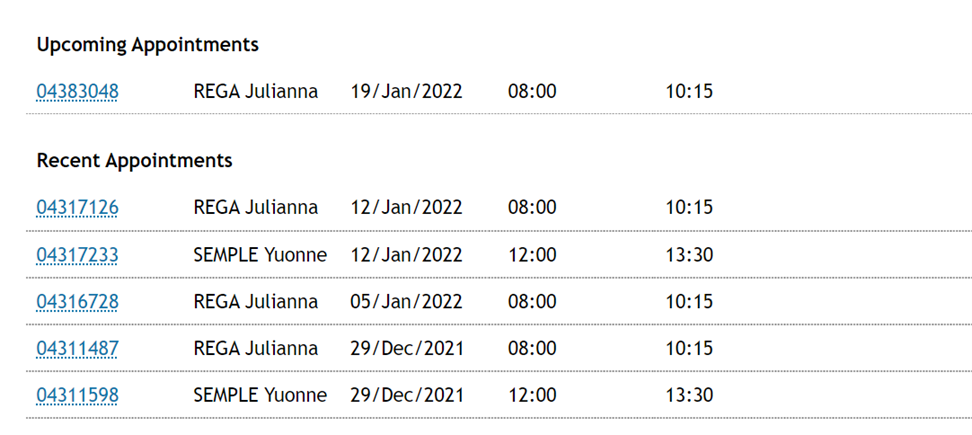
Task: Click the 12:00 start time for appointment 04317233
Action: click(x=532, y=254)
